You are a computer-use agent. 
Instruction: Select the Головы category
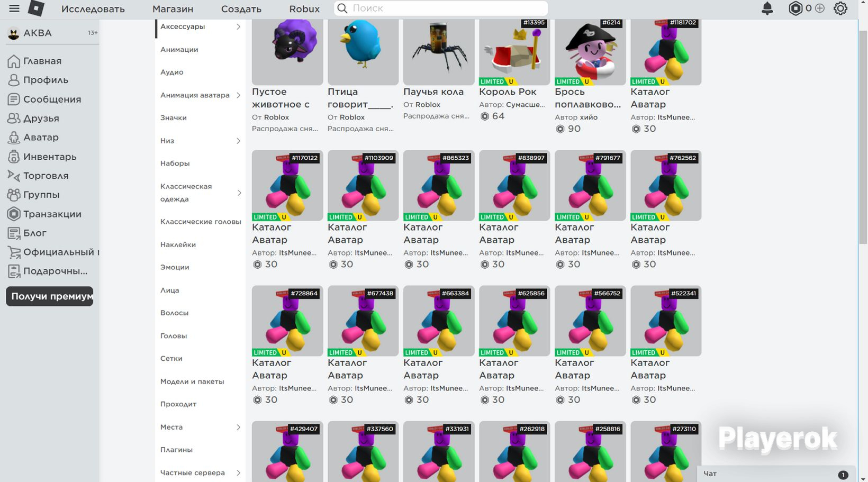pos(174,336)
